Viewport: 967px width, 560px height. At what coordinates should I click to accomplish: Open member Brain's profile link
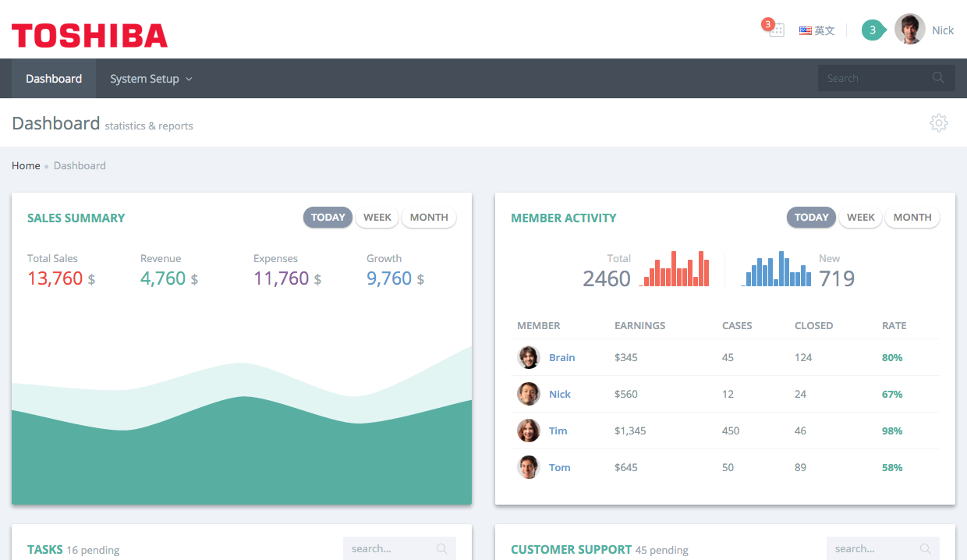click(561, 357)
